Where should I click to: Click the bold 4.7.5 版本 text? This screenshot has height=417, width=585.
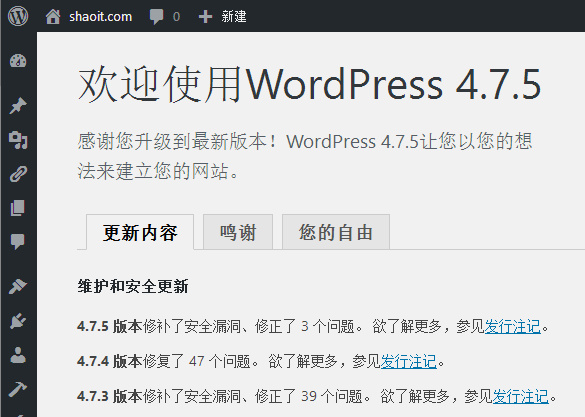[110, 327]
